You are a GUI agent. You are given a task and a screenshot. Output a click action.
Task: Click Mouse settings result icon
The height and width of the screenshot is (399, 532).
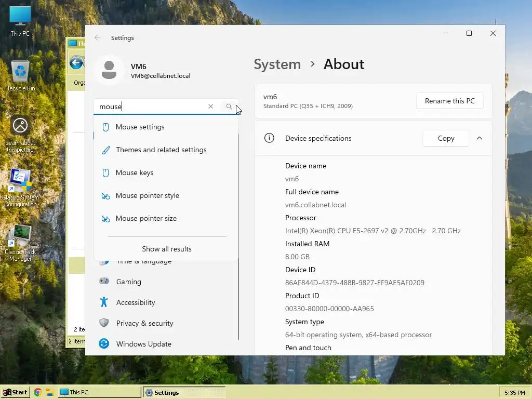(105, 127)
